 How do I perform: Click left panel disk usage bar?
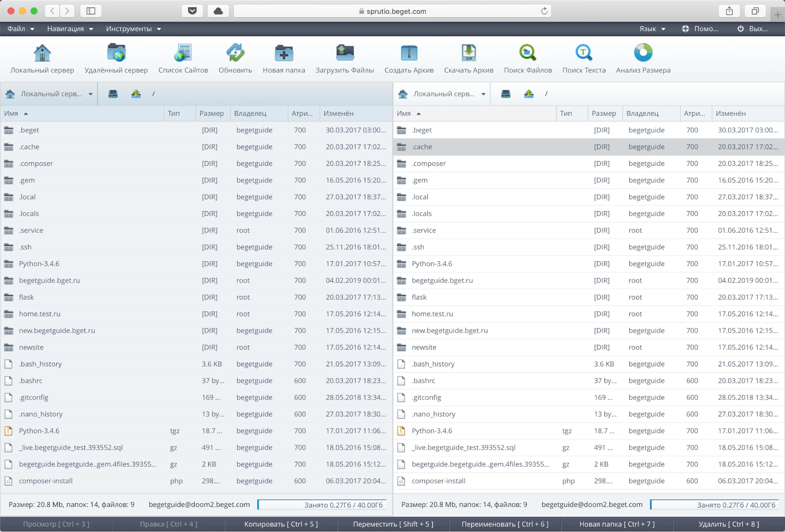click(x=322, y=505)
